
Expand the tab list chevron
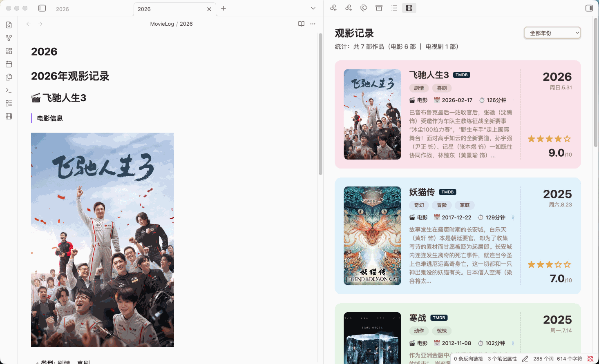pyautogui.click(x=313, y=8)
